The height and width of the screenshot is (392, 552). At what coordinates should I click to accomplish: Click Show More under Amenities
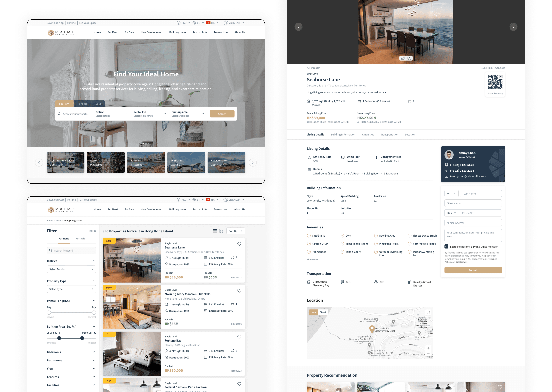click(x=313, y=260)
